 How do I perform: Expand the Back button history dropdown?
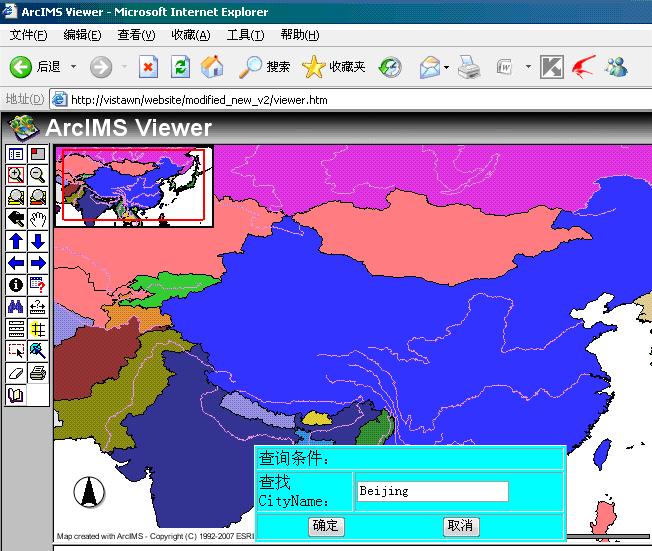coord(74,67)
